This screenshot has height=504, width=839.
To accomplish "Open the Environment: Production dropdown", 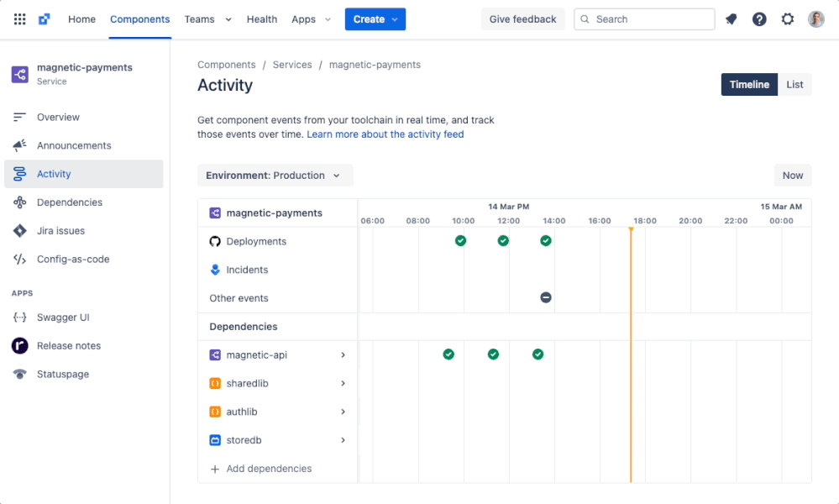I will point(275,176).
